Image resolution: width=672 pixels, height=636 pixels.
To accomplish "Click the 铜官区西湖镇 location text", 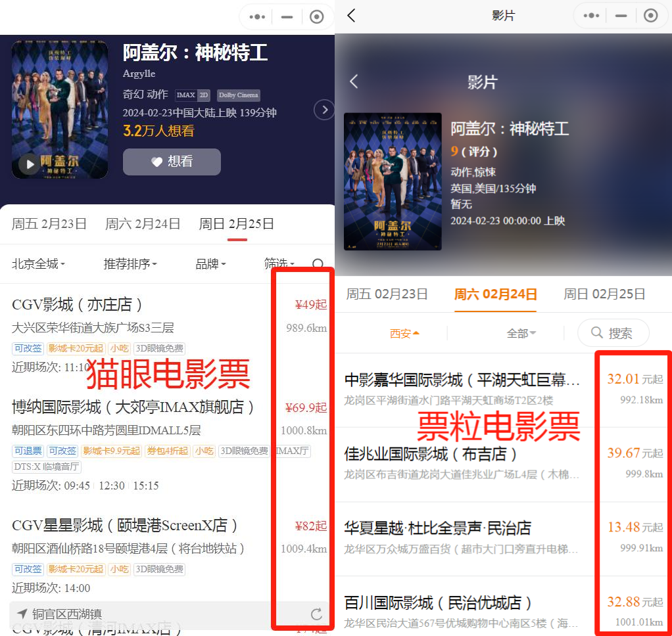I will coord(67,614).
